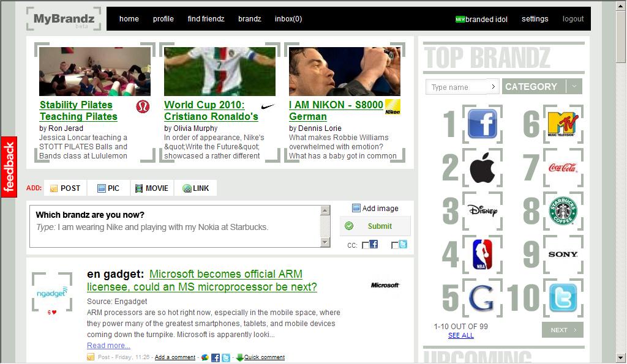627x364 pixels.
Task: Click the Engadget logo on the post
Action: pos(52,292)
